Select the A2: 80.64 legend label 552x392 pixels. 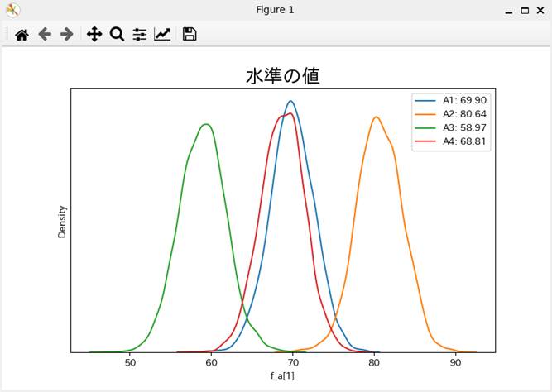coord(464,114)
